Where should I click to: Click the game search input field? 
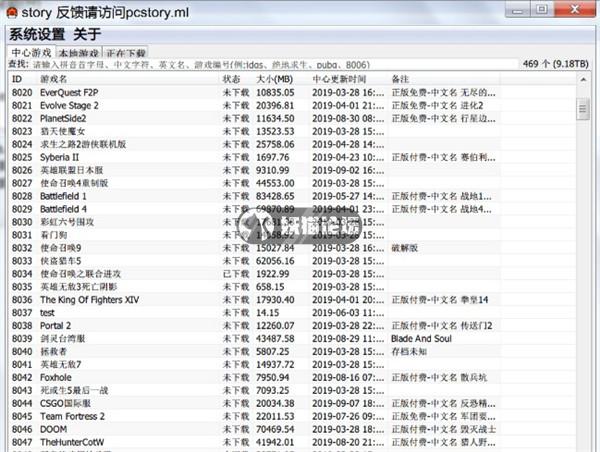pos(250,64)
